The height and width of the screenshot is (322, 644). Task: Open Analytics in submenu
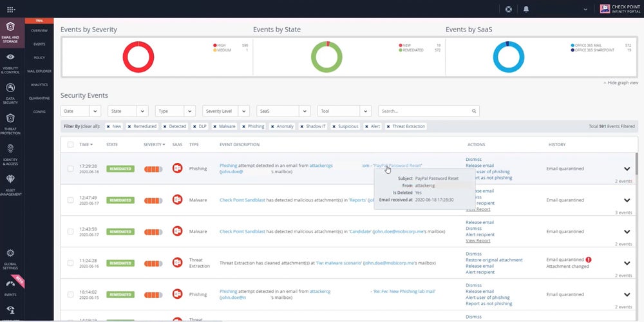pos(39,85)
